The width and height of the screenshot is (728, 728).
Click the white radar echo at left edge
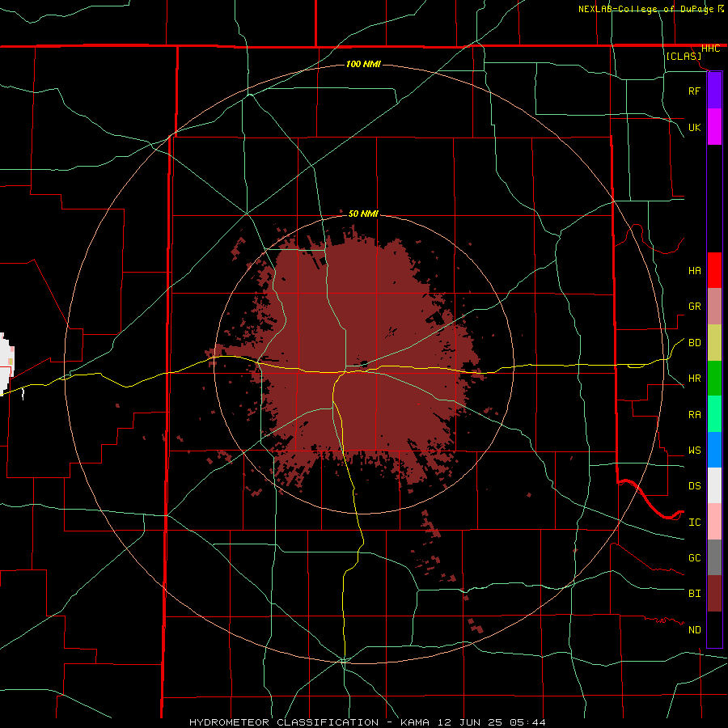click(6, 365)
